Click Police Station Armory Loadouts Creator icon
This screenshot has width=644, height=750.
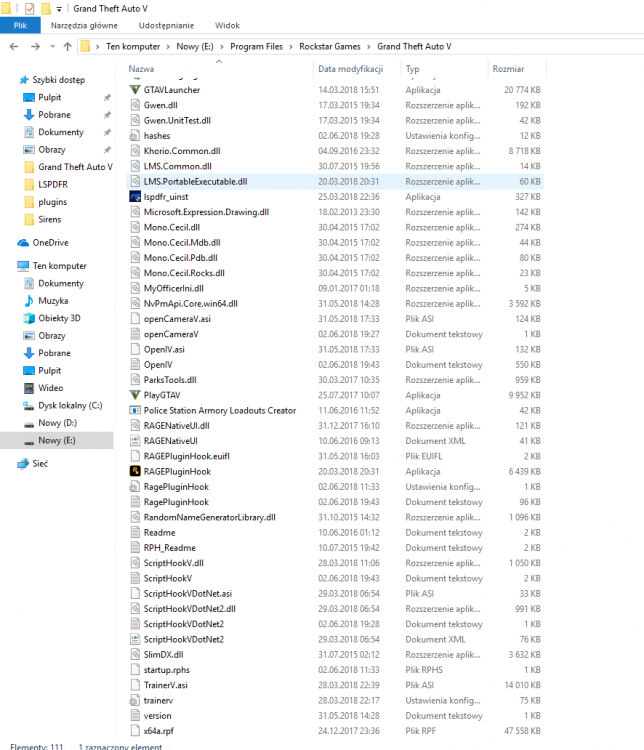[x=135, y=410]
